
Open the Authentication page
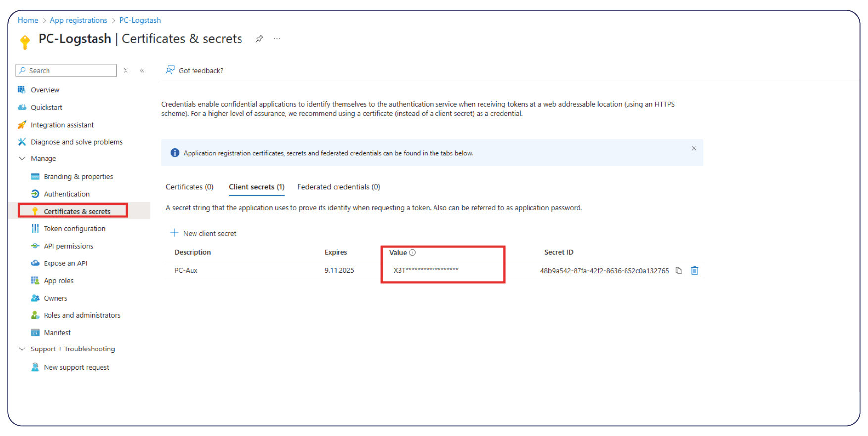pos(66,194)
